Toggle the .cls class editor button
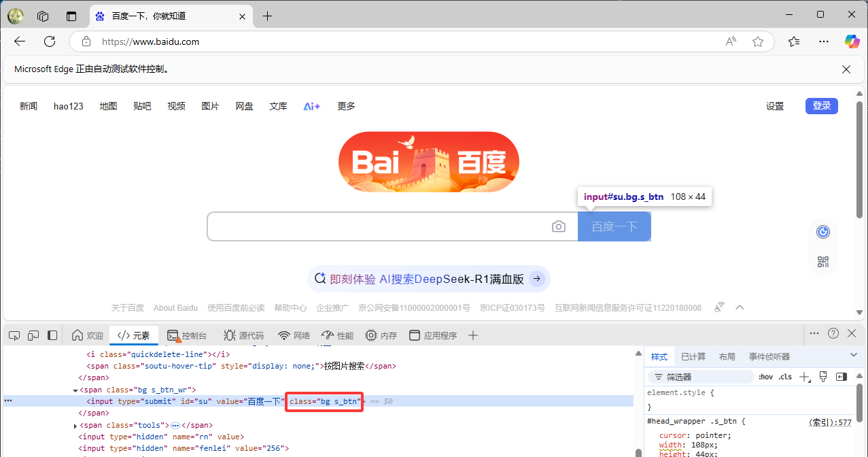The image size is (868, 457). tap(785, 377)
